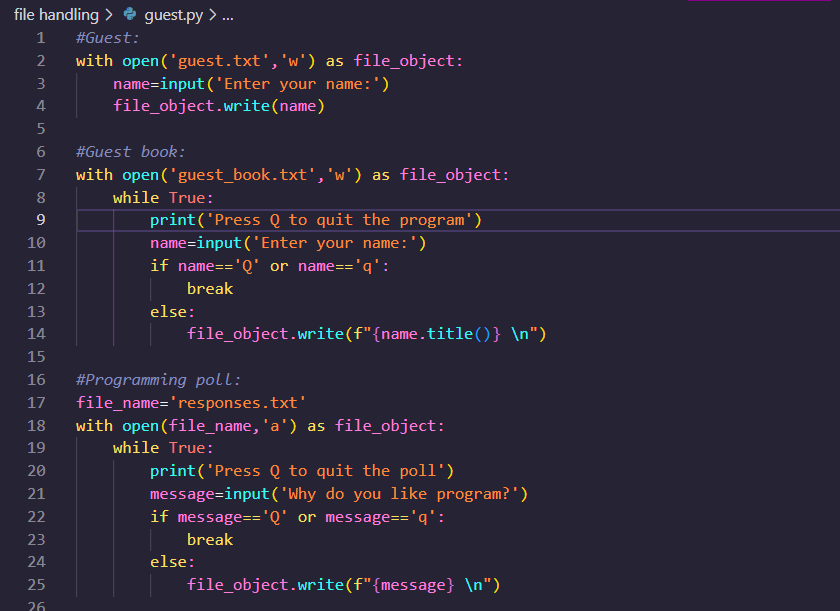This screenshot has width=840, height=611.
Task: Click 'while True:' on line 19
Action: point(163,448)
